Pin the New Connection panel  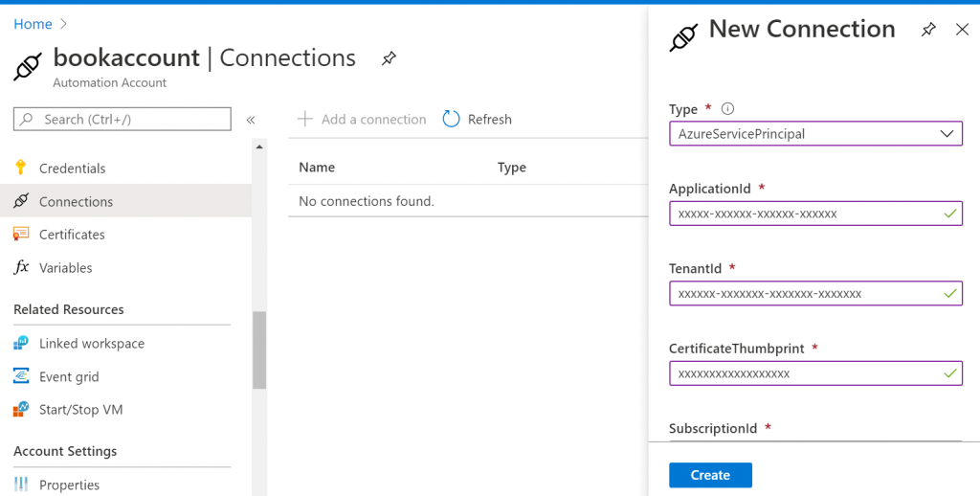pos(927,30)
